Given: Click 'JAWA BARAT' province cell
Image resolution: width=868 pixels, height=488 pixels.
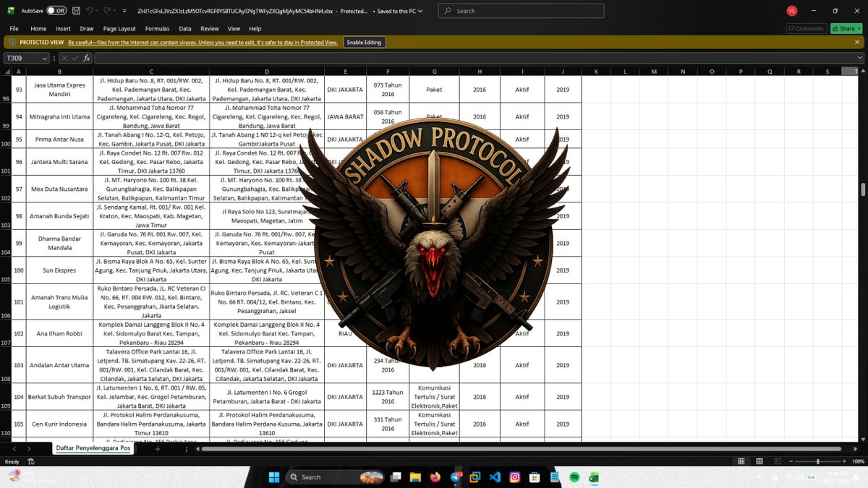Looking at the screenshot, I should point(345,116).
